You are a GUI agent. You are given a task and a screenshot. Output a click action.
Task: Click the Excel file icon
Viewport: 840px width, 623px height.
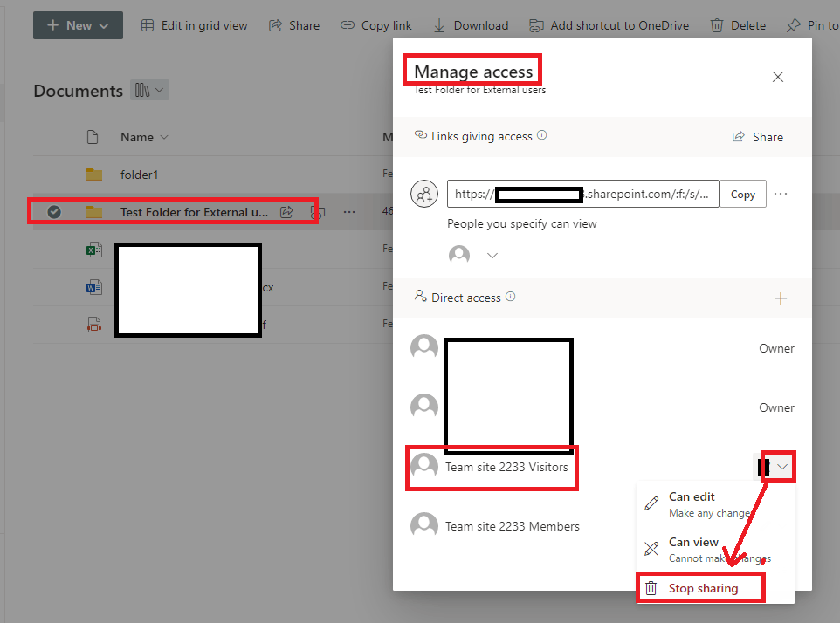tap(94, 250)
